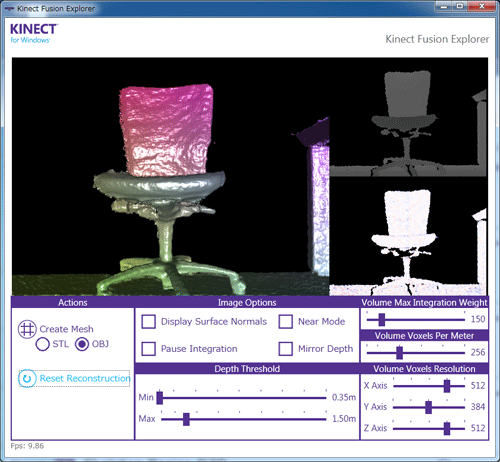Enable Display Surface Normals checkbox
The height and width of the screenshot is (462, 500).
tap(148, 322)
